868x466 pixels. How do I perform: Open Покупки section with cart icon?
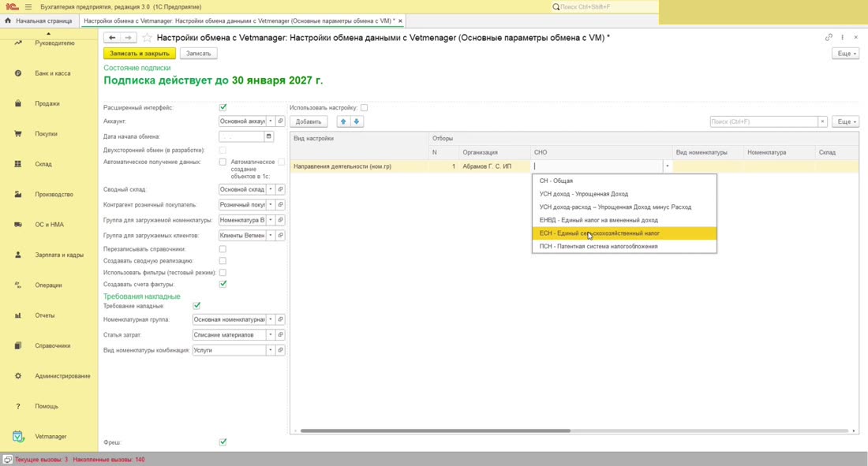click(x=49, y=133)
